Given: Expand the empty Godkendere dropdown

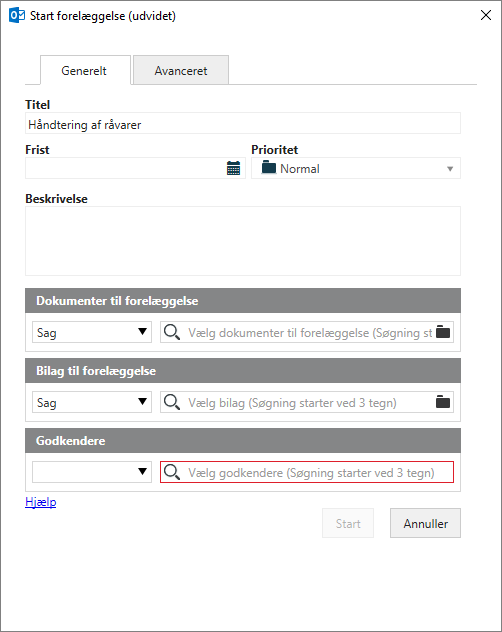Looking at the screenshot, I should [x=92, y=472].
